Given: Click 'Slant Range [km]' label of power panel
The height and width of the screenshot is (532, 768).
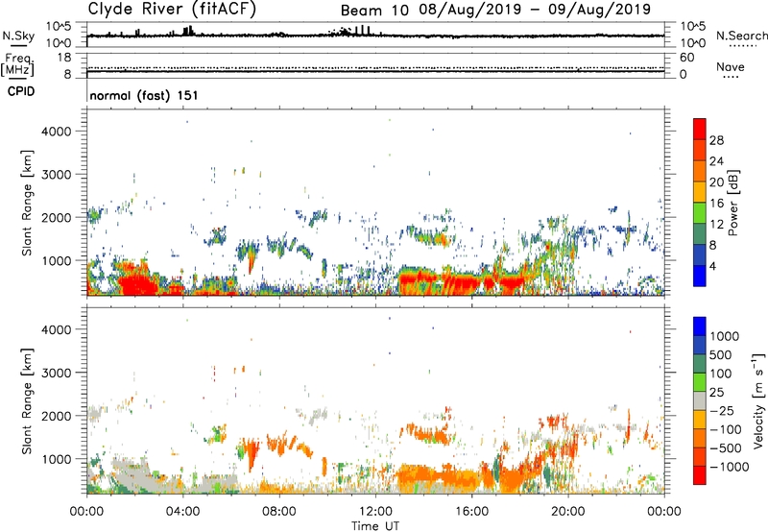Looking at the screenshot, I should coord(27,203).
